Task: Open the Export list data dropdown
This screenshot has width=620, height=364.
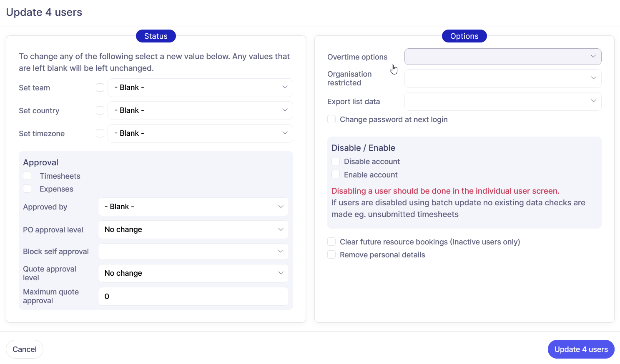Action: point(502,101)
